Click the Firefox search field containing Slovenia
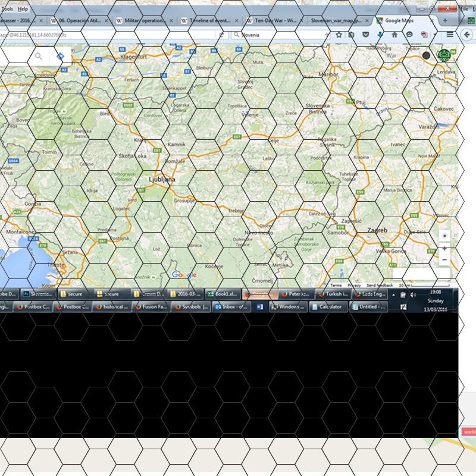The width and height of the screenshot is (476, 476). [281, 35]
